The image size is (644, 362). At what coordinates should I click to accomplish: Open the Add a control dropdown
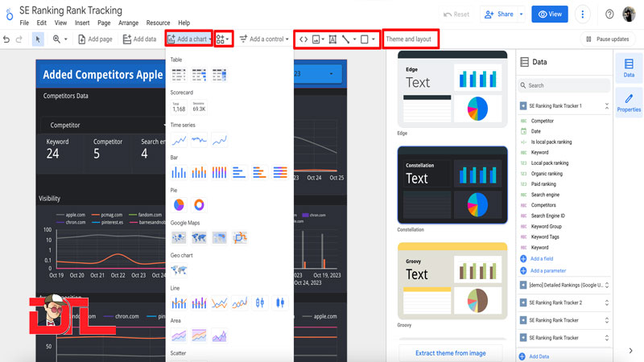click(x=263, y=39)
